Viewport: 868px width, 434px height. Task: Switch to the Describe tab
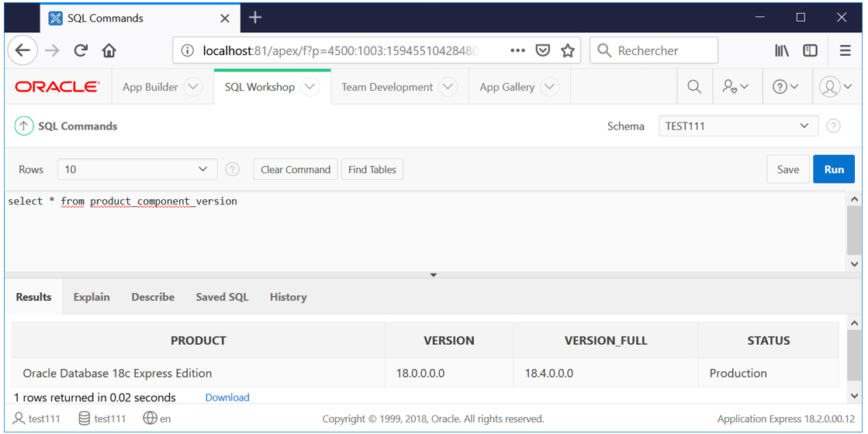click(x=153, y=297)
